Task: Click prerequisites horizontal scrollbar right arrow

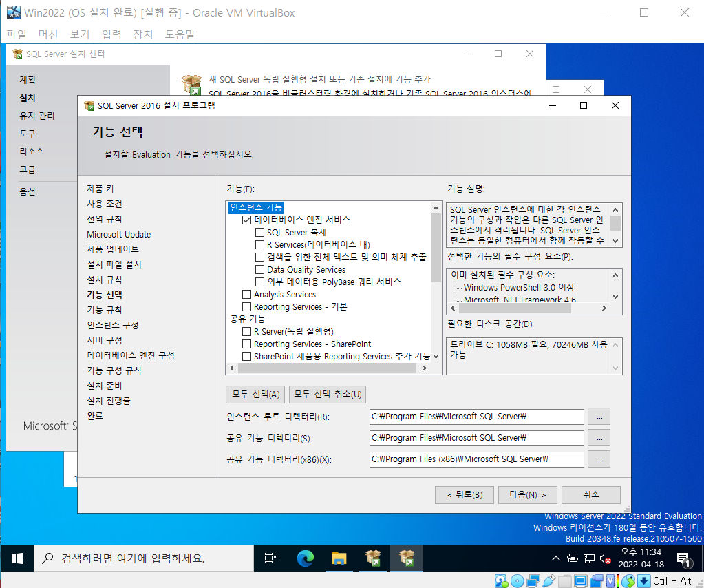Action: coord(604,308)
